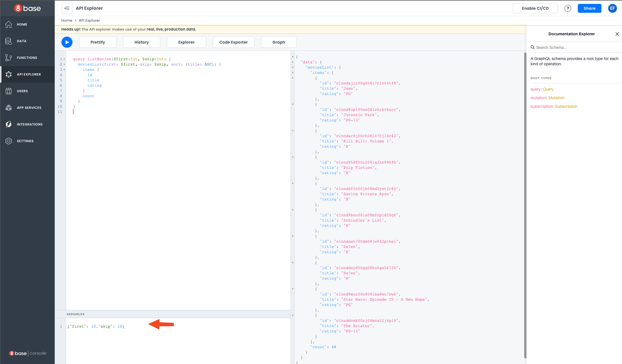The image size is (622, 364).
Task: Navigate to App Services in sidebar
Action: (29, 108)
